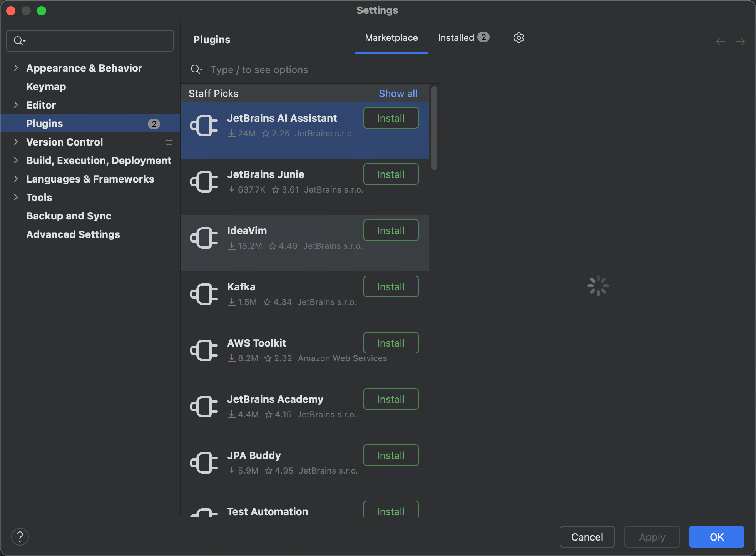Screen dimensions: 756x556
Task: Click the Show all Staff Picks link
Action: [x=398, y=94]
